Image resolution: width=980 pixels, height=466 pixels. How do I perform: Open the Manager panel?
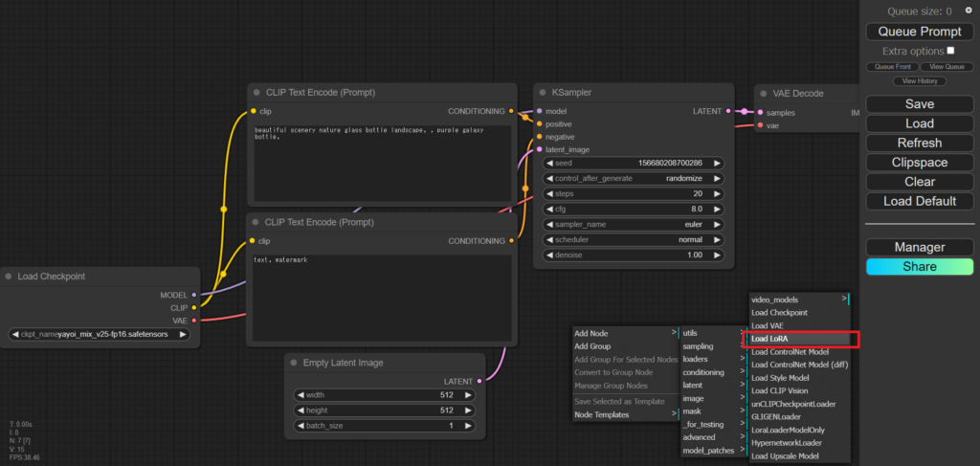tap(919, 247)
